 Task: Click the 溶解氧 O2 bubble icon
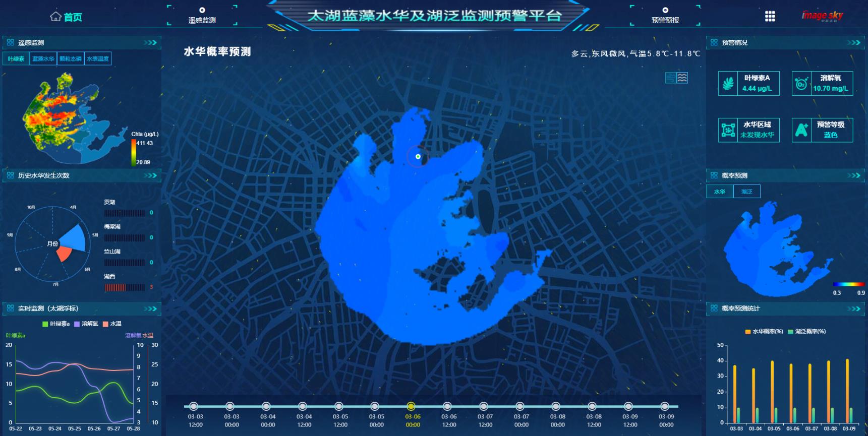801,84
